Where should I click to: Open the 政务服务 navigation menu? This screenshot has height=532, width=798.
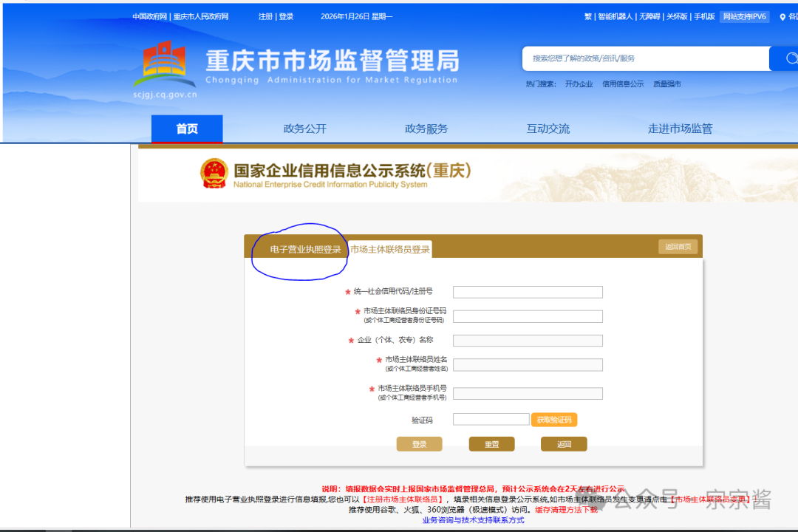pos(426,129)
